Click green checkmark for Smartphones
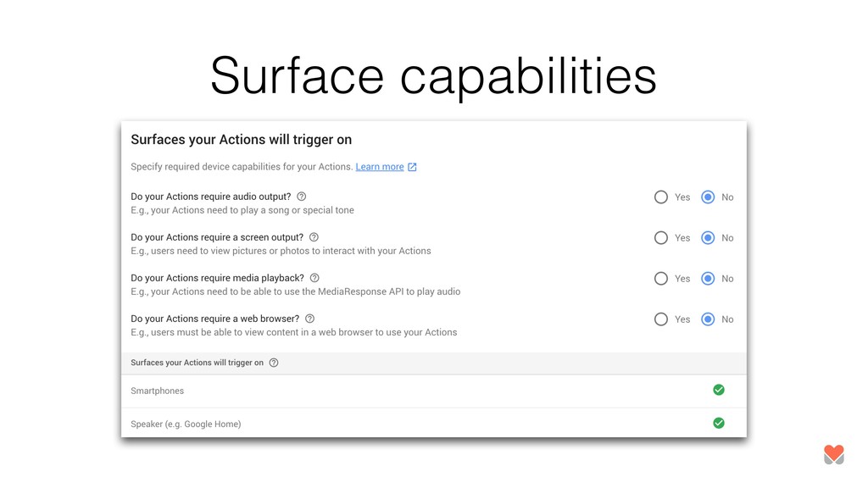The width and height of the screenshot is (868, 488). 719,390
